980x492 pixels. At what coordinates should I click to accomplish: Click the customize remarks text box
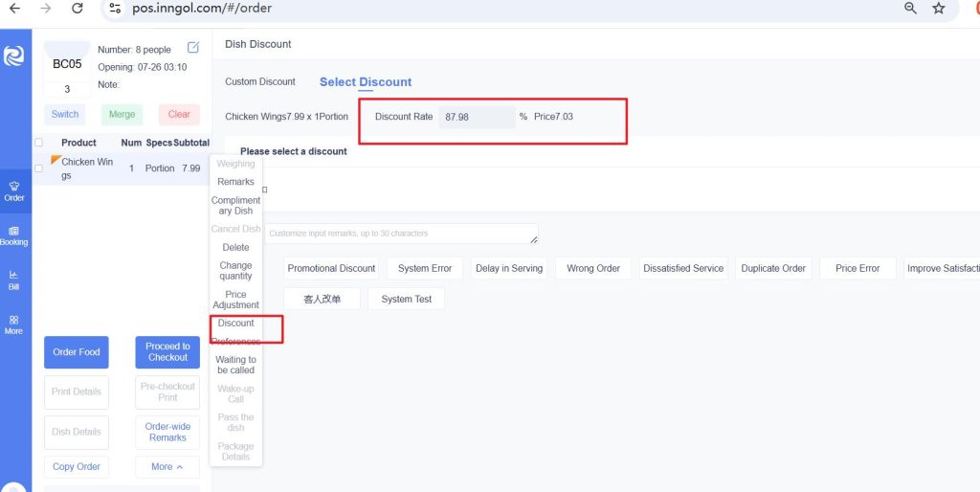point(401,234)
